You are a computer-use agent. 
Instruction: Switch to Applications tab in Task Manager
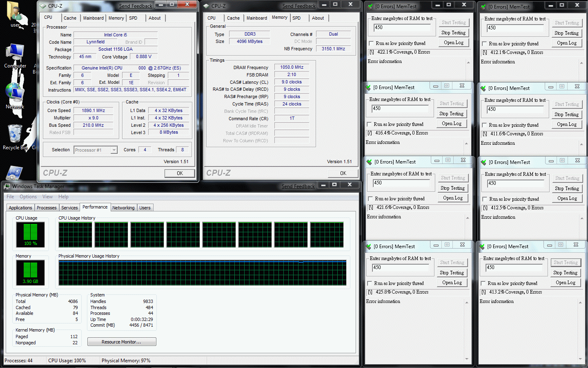[x=20, y=208]
